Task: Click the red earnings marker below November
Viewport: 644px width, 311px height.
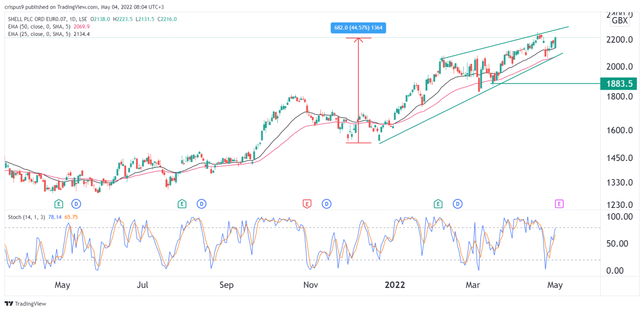Action: pos(307,203)
